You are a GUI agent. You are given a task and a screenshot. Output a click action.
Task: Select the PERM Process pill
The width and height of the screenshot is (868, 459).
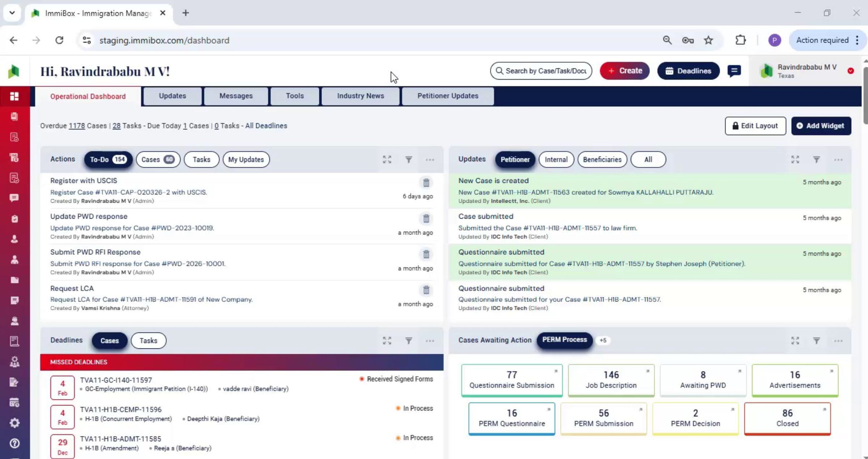pyautogui.click(x=565, y=340)
